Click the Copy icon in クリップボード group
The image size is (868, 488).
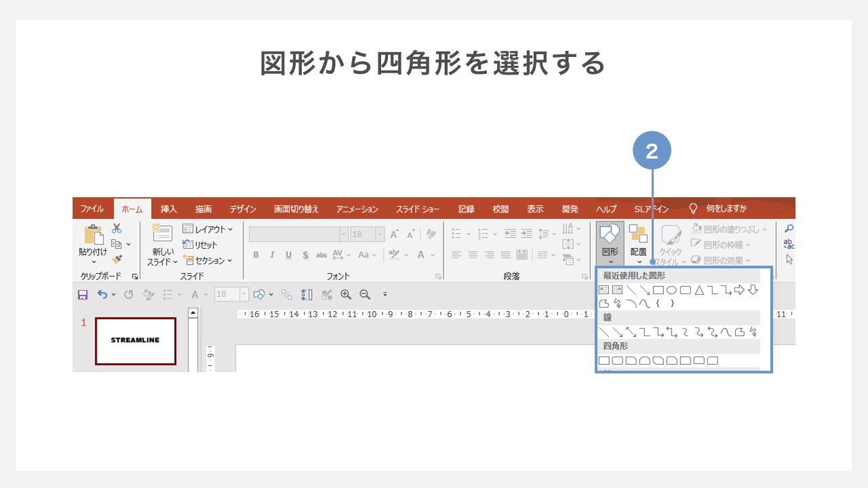[116, 244]
